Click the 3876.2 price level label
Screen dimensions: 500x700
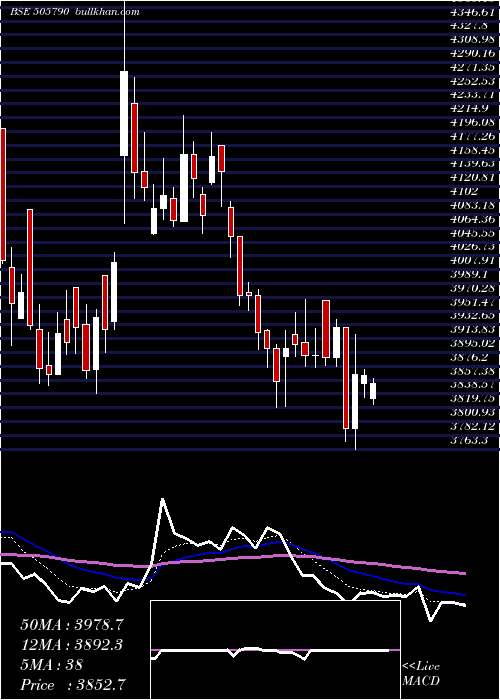(x=471, y=357)
